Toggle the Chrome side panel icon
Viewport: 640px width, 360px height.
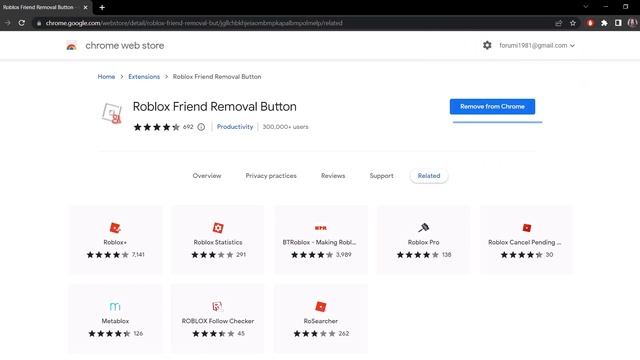pyautogui.click(x=618, y=23)
